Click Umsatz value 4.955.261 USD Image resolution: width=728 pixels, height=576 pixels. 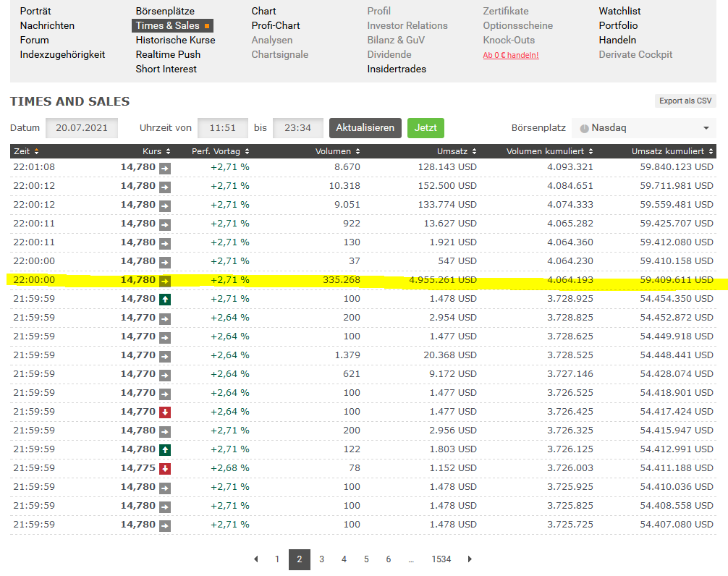443,280
